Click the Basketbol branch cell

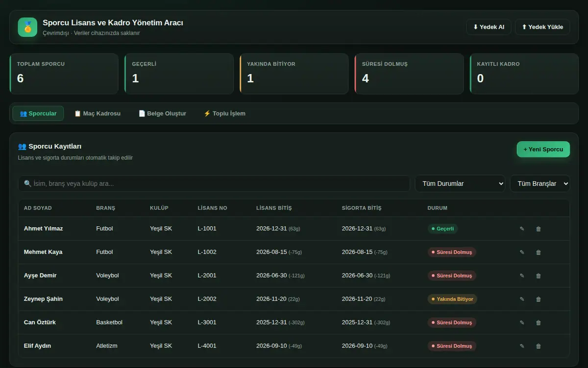click(109, 323)
